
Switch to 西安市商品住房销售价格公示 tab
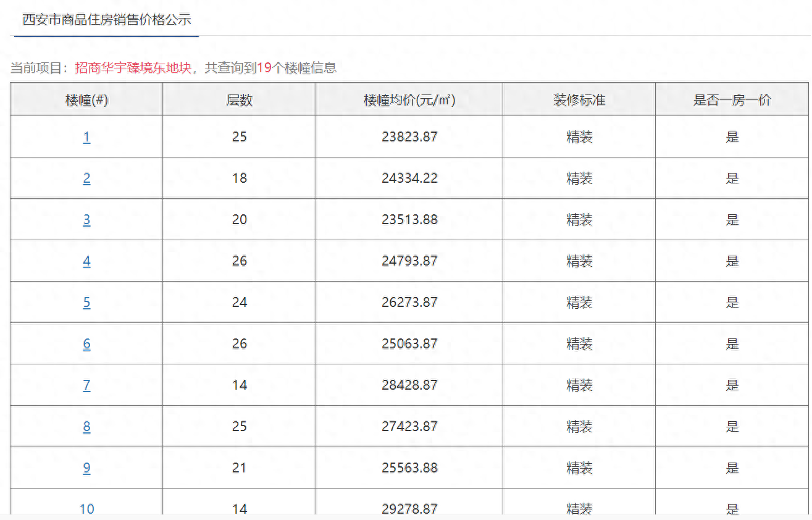tap(107, 19)
